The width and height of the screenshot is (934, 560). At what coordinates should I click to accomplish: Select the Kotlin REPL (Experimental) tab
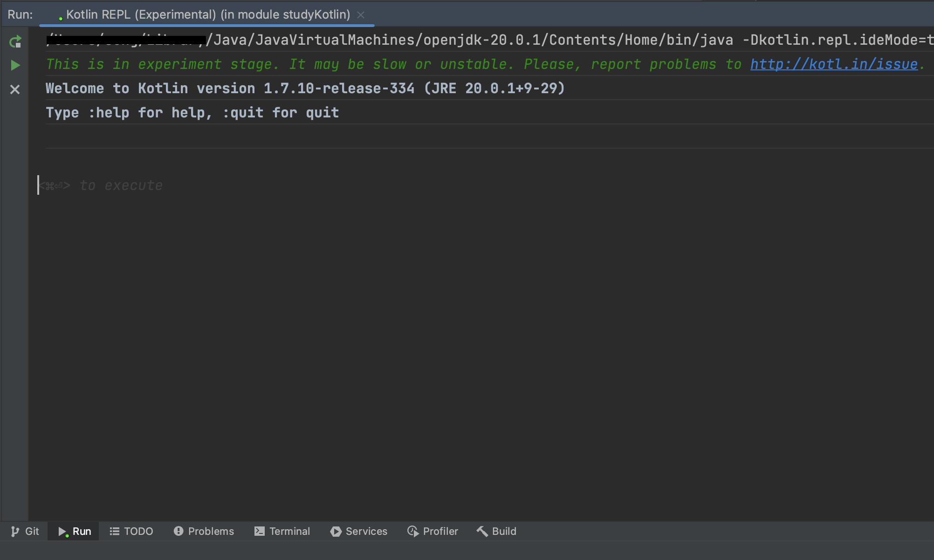coord(207,15)
